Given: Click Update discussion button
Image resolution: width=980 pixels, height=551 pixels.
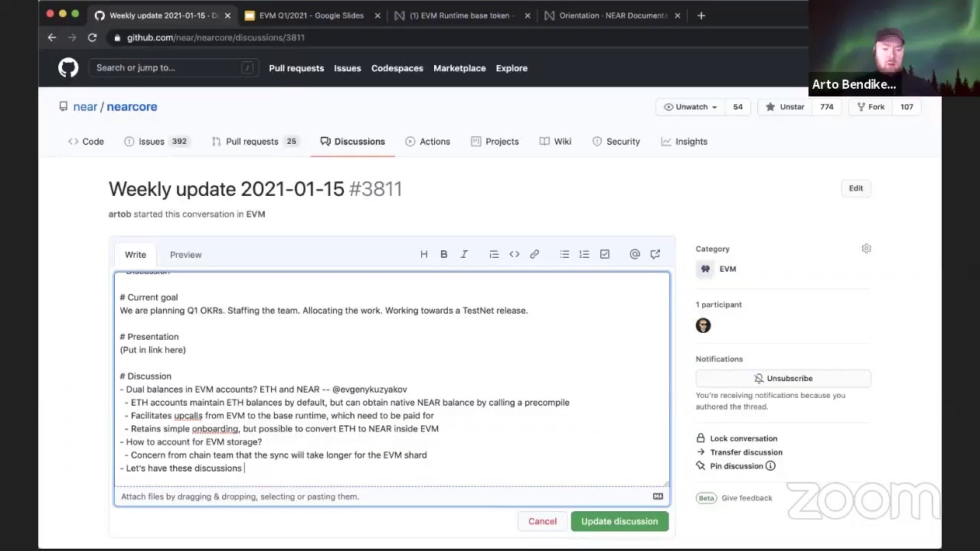Looking at the screenshot, I should (619, 521).
